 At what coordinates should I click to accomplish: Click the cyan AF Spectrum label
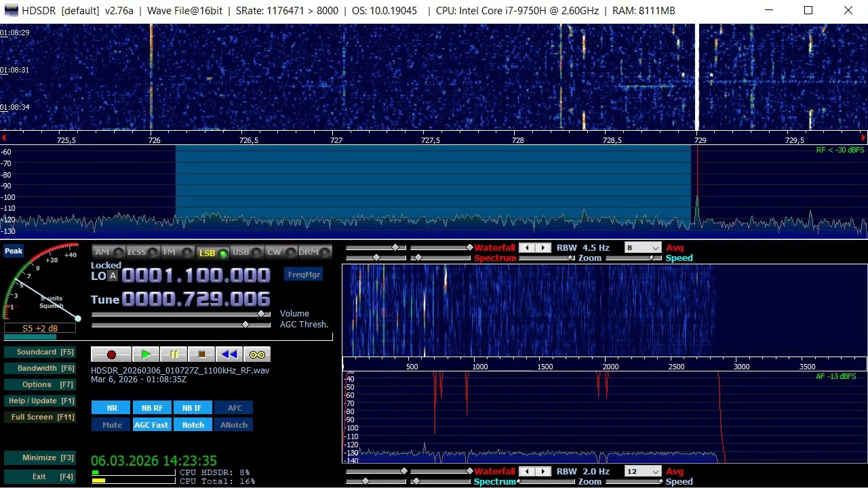(x=495, y=482)
